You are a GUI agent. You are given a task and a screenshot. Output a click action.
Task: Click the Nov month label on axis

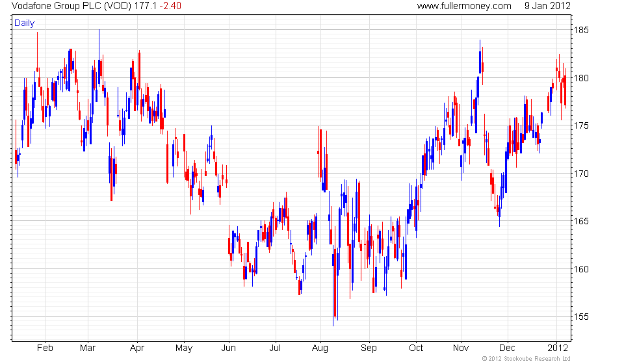[x=461, y=348]
